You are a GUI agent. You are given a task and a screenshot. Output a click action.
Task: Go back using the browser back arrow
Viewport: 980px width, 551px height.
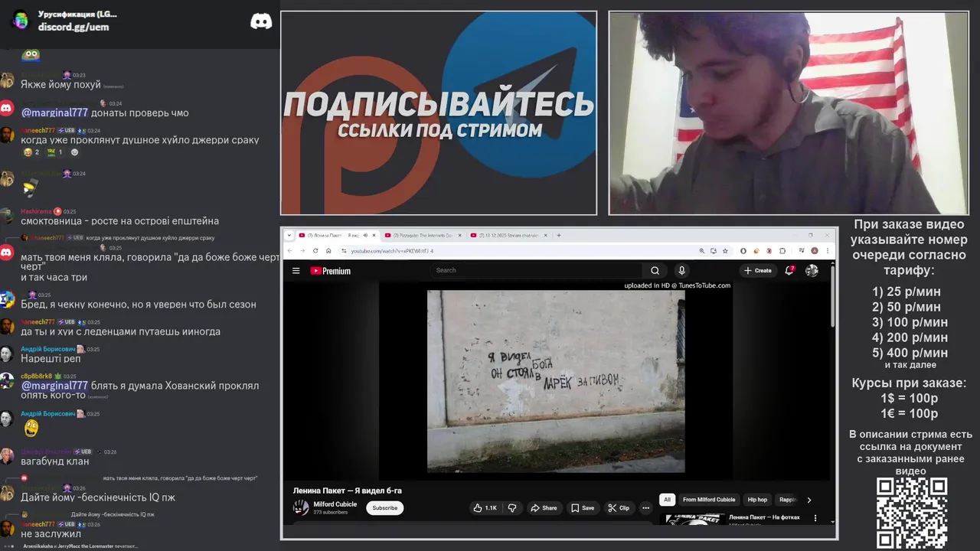[290, 250]
